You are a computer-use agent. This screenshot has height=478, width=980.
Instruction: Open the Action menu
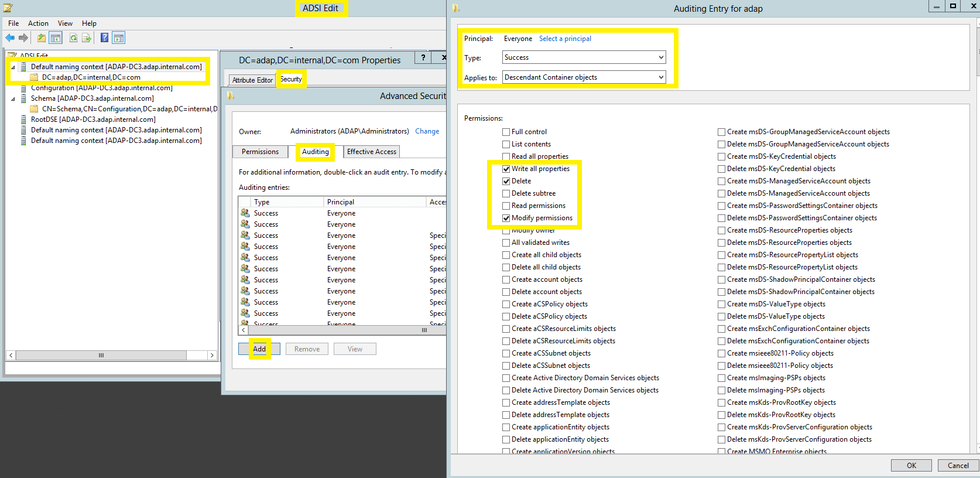(x=38, y=23)
